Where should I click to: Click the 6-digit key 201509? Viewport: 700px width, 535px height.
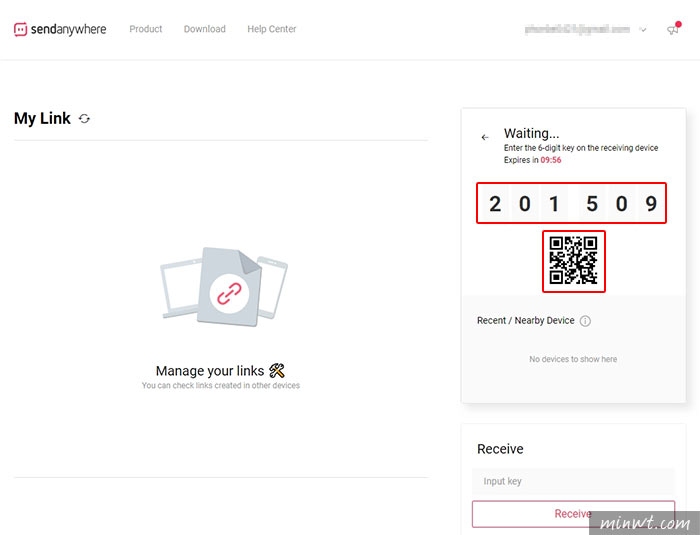pyautogui.click(x=571, y=203)
